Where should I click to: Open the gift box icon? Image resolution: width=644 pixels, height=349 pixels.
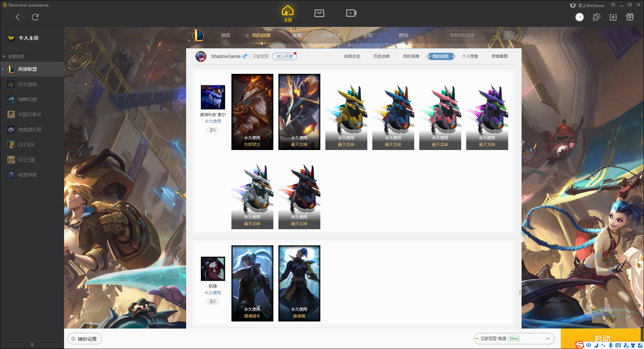(x=630, y=17)
